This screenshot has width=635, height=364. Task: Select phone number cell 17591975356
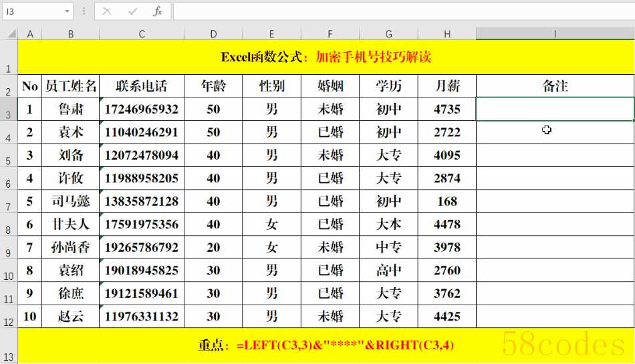coord(142,224)
